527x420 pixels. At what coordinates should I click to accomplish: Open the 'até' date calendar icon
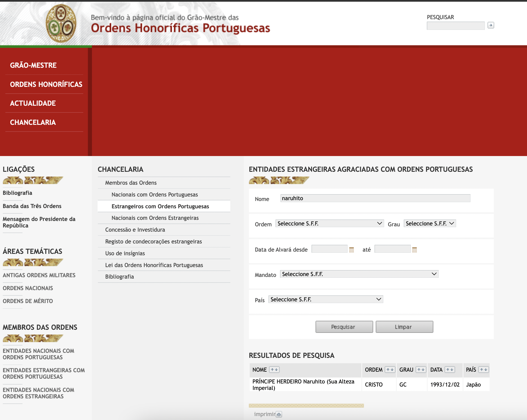[414, 250]
